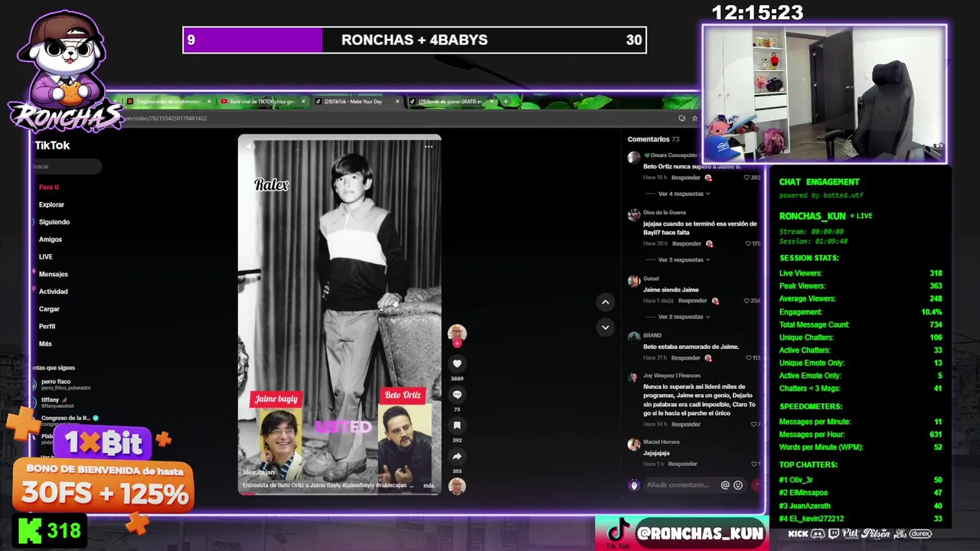Viewport: 980px width, 551px height.
Task: Switch to 'Borde de queso GRATIS' tab
Action: [450, 101]
